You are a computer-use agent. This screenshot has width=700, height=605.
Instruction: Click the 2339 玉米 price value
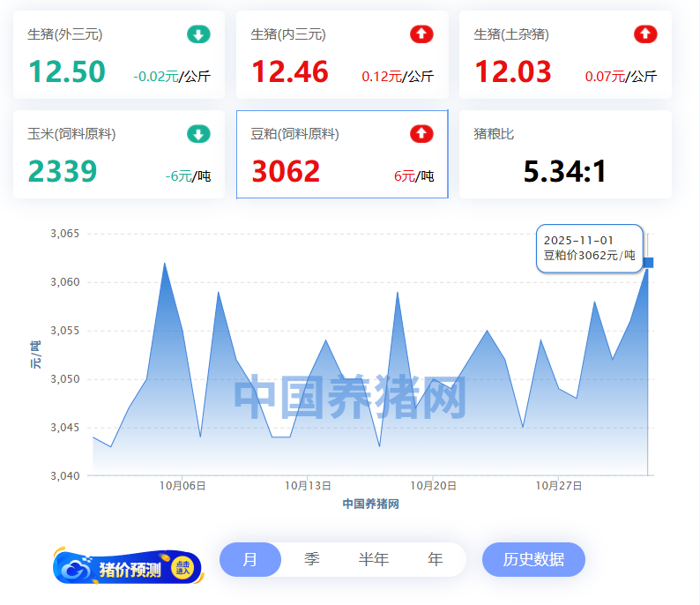(x=63, y=171)
